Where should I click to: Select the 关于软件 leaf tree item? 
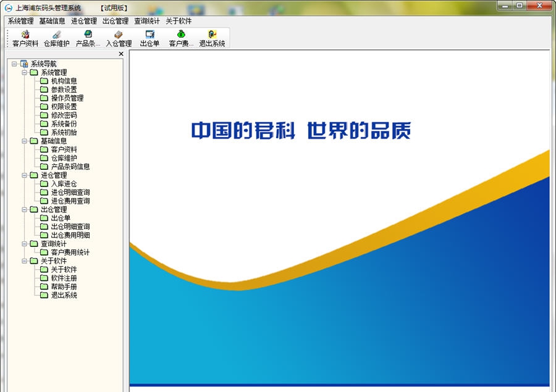(64, 269)
